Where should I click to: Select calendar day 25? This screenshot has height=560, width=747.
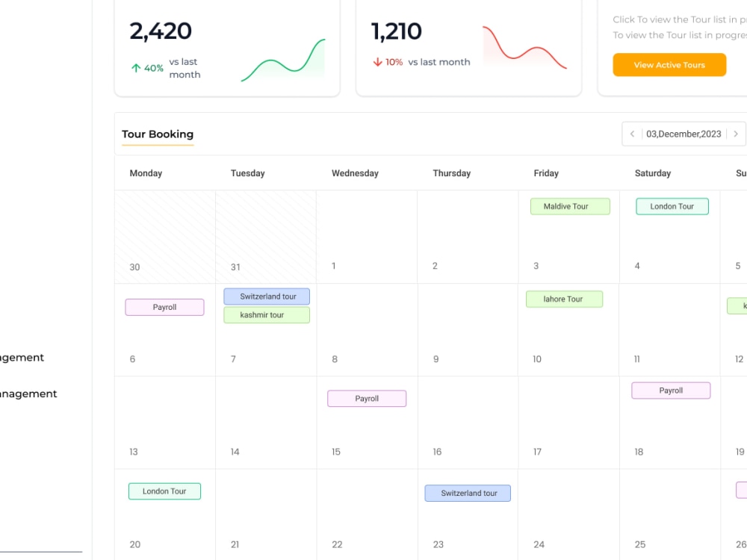pyautogui.click(x=670, y=514)
